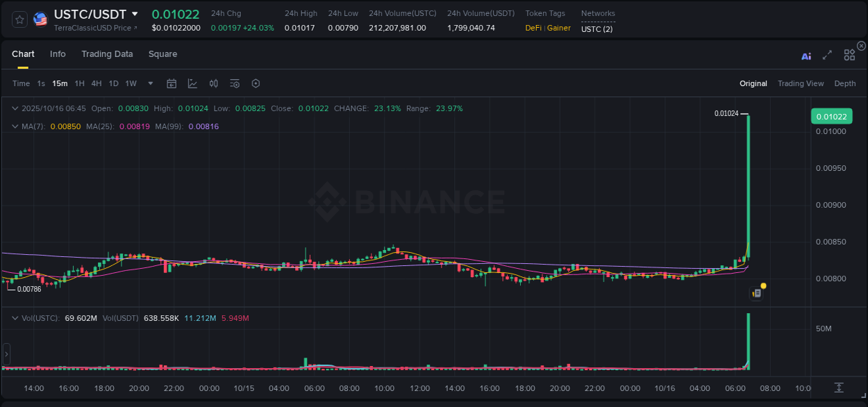Open the Depth chart view
Screen dimensions: 868x407
[x=845, y=83]
